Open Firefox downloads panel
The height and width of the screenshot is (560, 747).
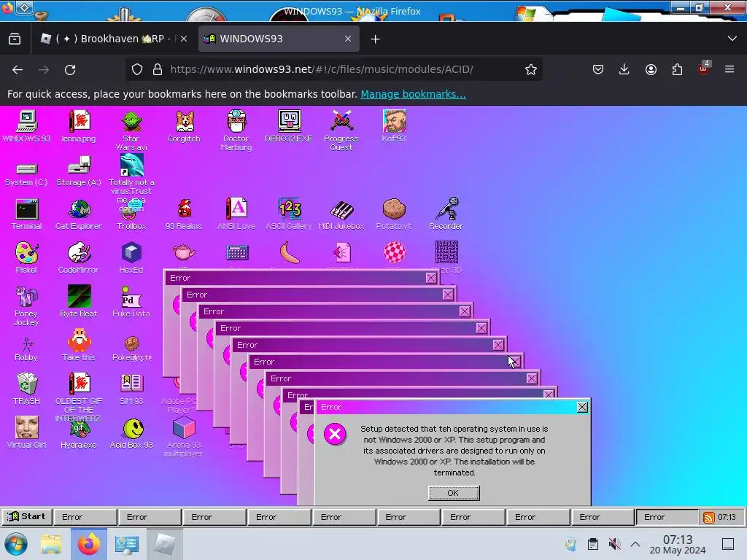(x=624, y=69)
